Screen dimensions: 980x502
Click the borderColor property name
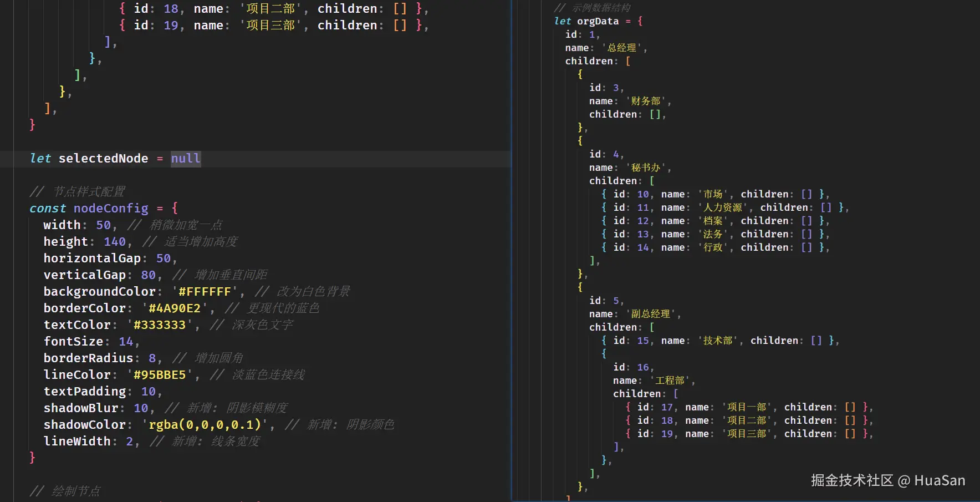85,308
